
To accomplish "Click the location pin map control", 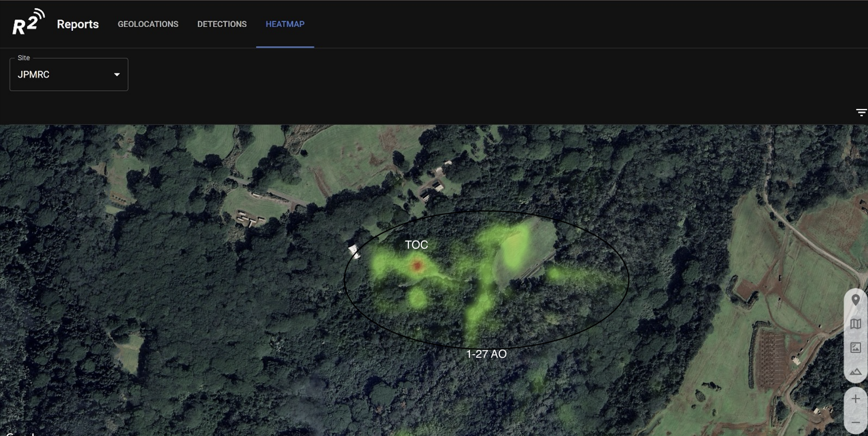I will point(856,300).
